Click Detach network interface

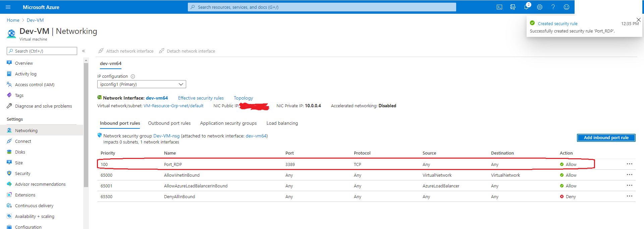coord(187,51)
